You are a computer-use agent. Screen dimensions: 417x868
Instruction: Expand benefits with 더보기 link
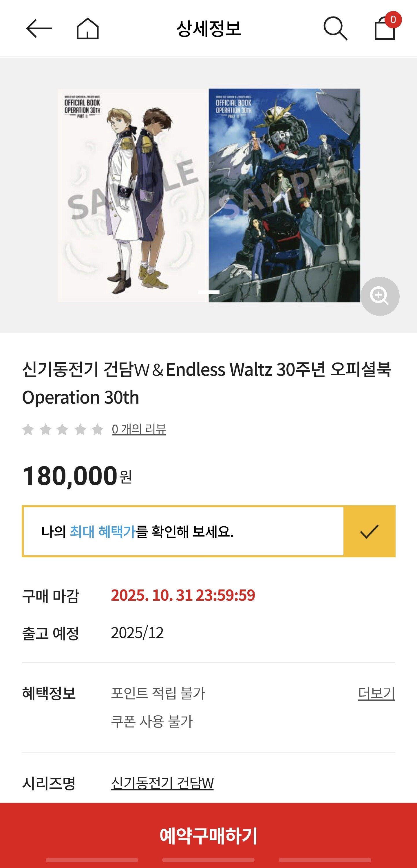376,693
